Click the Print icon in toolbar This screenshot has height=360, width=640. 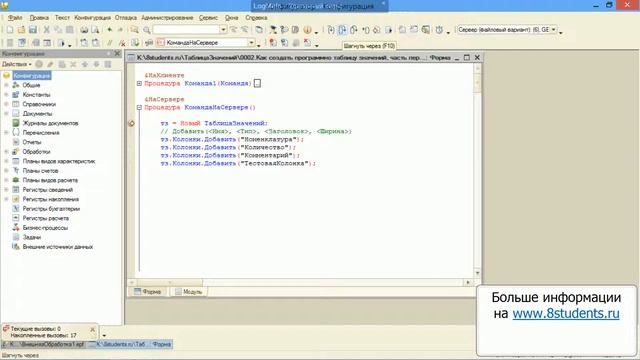pyautogui.click(x=84, y=30)
